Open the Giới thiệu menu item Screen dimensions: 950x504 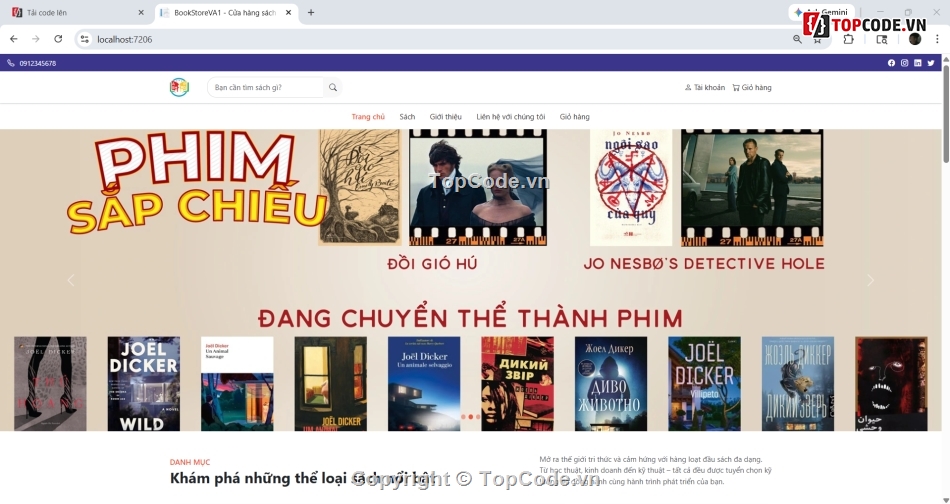[x=445, y=116]
